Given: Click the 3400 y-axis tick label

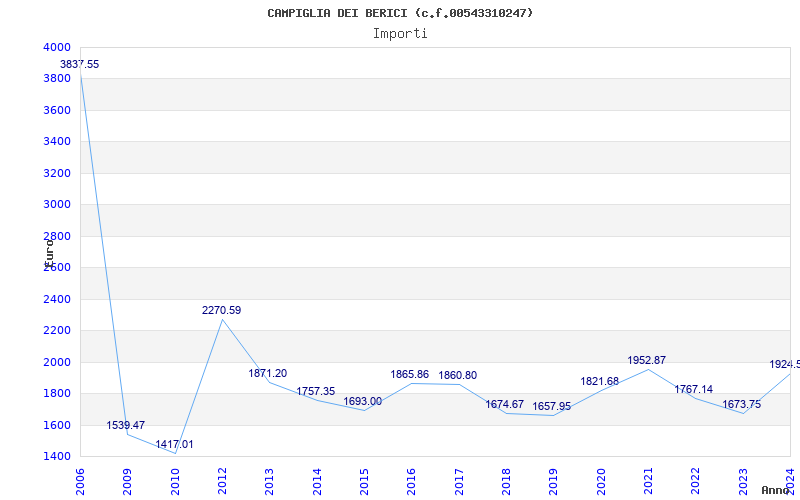Looking at the screenshot, I should point(57,141).
